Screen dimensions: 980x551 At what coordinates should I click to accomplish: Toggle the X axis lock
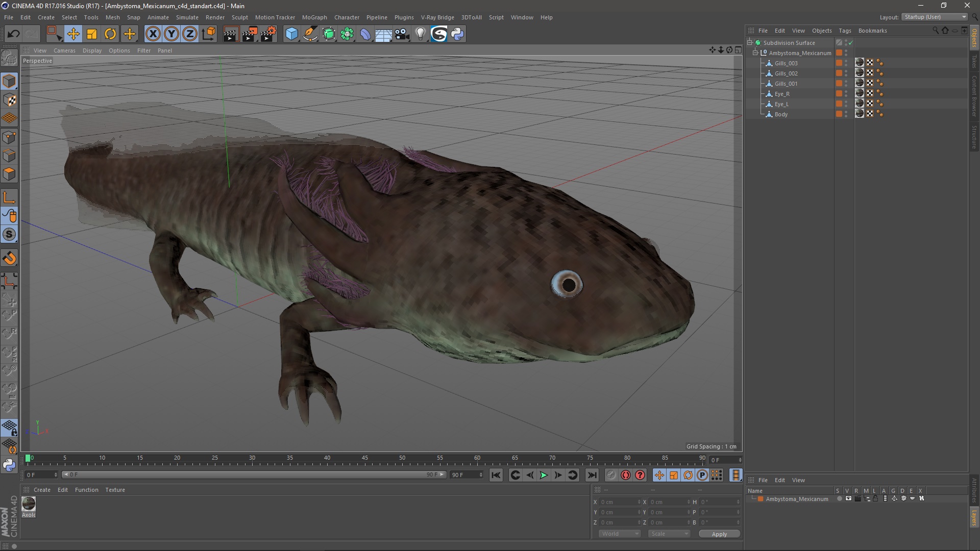153,34
